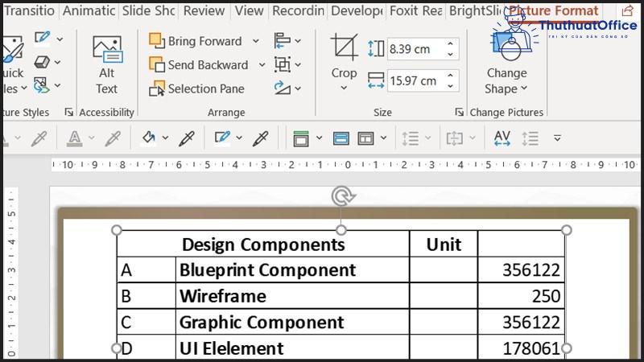The image size is (644, 362).
Task: Click the Alt Text button
Action: [x=107, y=66]
